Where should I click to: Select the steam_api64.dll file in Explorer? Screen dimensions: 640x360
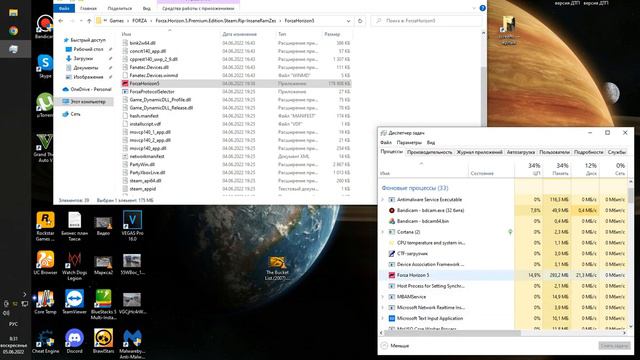click(236, 180)
